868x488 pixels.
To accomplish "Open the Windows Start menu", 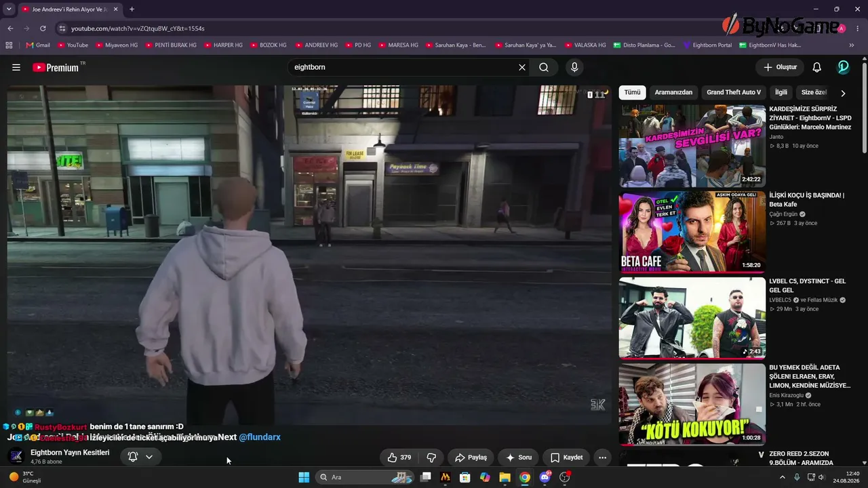I will (304, 477).
